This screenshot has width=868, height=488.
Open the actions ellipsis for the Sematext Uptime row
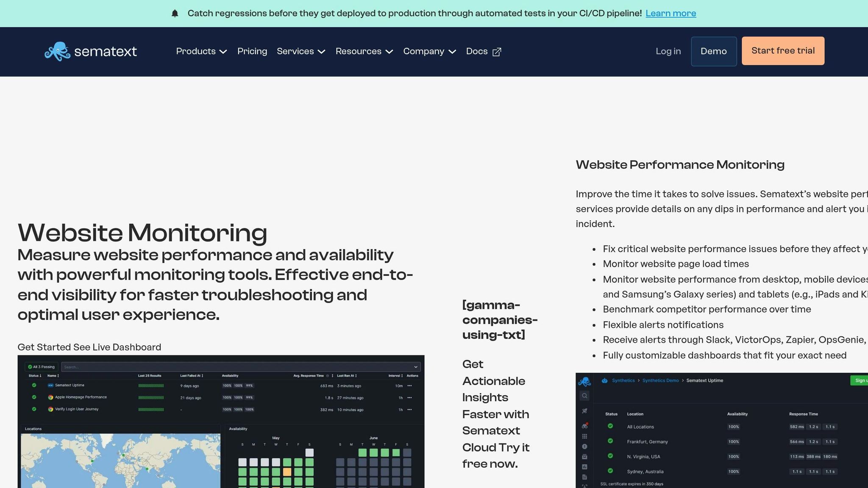point(409,385)
